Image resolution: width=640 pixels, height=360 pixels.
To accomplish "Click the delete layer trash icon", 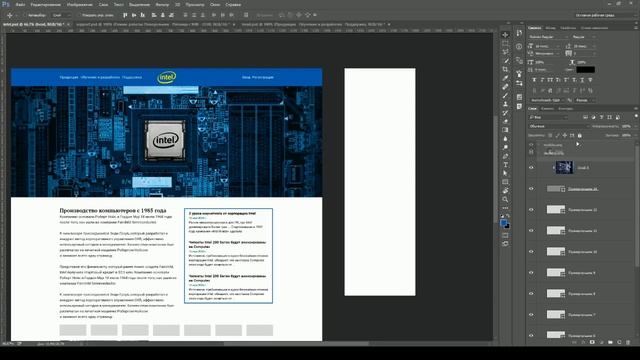I will pyautogui.click(x=628, y=342).
